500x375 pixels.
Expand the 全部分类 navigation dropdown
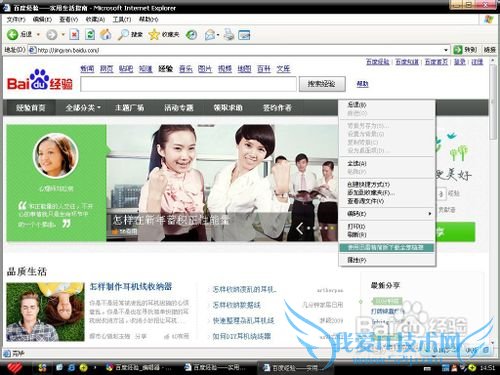coord(99,108)
